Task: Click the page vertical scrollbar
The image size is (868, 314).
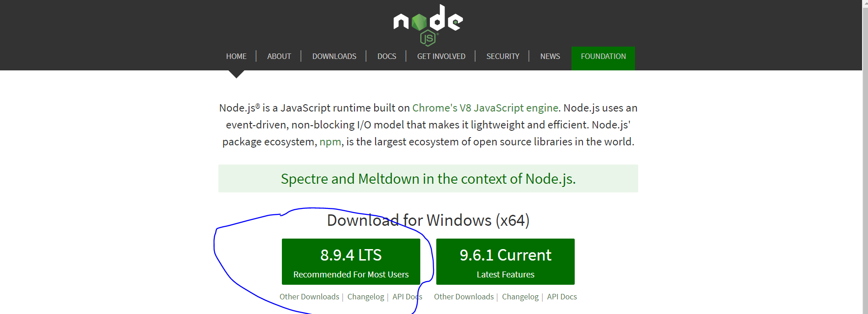Action: [x=865, y=157]
